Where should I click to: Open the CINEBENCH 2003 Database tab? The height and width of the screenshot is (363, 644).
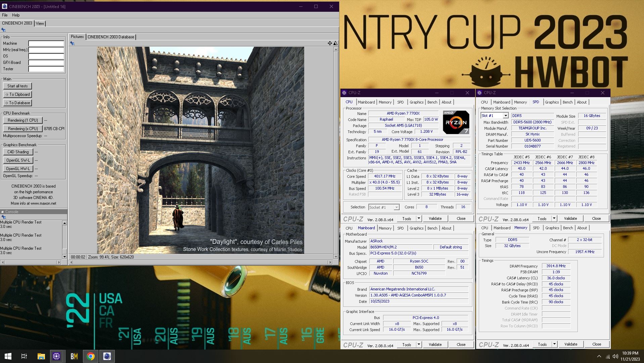pyautogui.click(x=111, y=37)
